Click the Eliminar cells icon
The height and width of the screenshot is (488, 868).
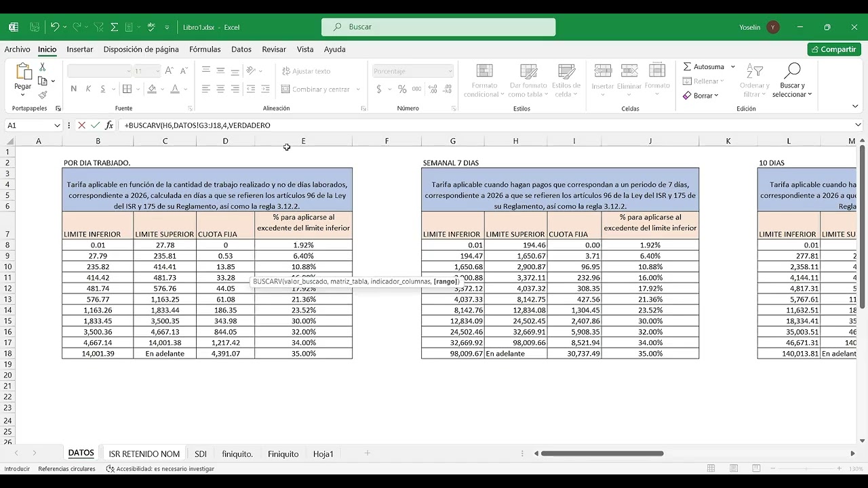click(x=629, y=71)
